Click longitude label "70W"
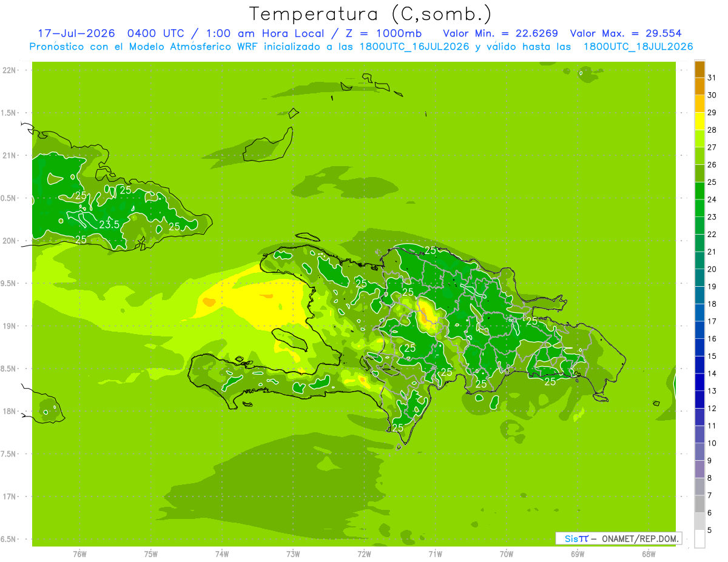Image resolution: width=728 pixels, height=562 pixels. click(x=507, y=554)
